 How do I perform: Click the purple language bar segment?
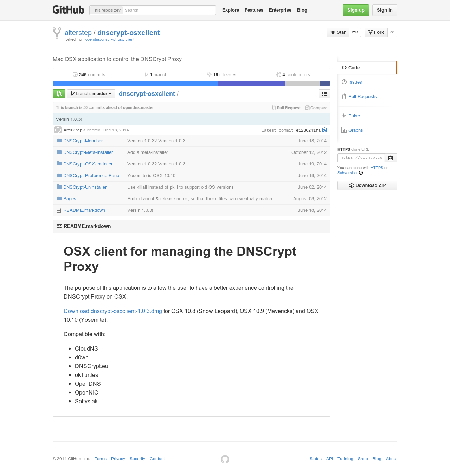(x=251, y=84)
